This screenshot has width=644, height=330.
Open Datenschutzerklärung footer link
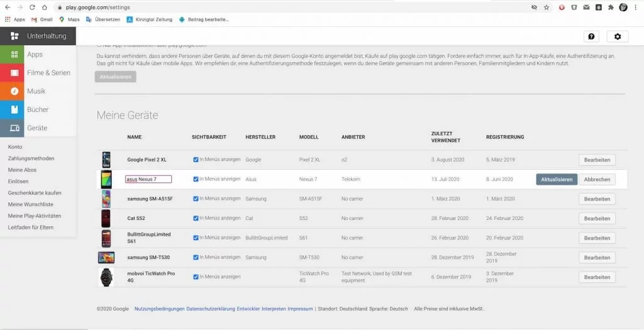[x=211, y=309]
